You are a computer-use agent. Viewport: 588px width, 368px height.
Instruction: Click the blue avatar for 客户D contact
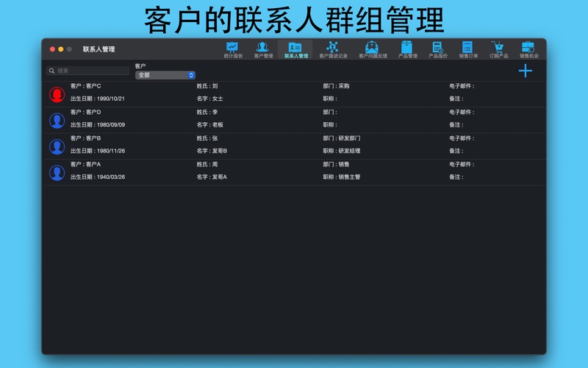(x=57, y=120)
